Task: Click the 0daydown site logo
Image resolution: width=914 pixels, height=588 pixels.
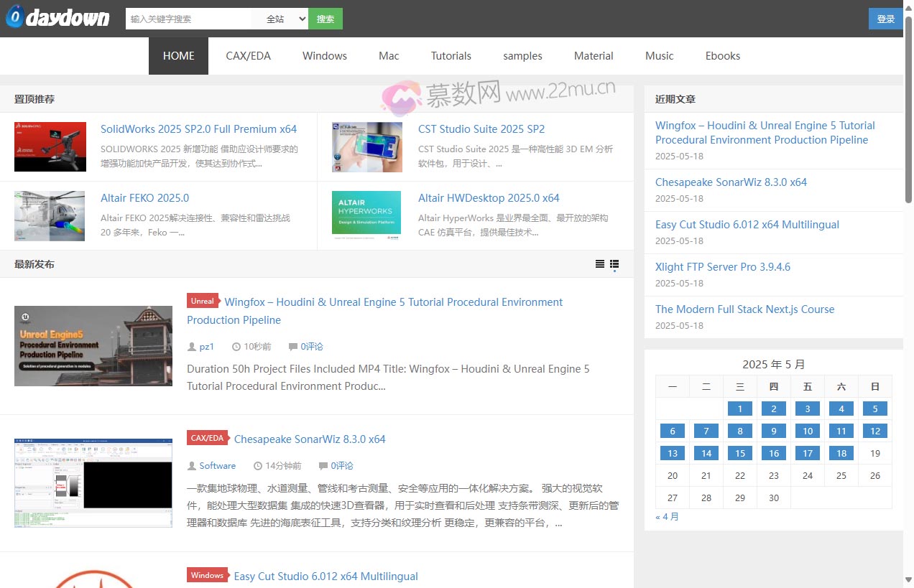Action: pos(57,18)
